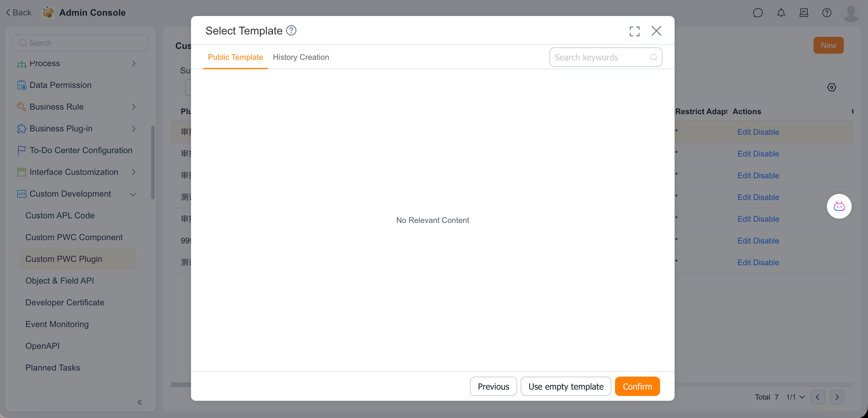This screenshot has height=418, width=868.
Task: Select the To-Do Center Configuration flag icon
Action: point(21,150)
